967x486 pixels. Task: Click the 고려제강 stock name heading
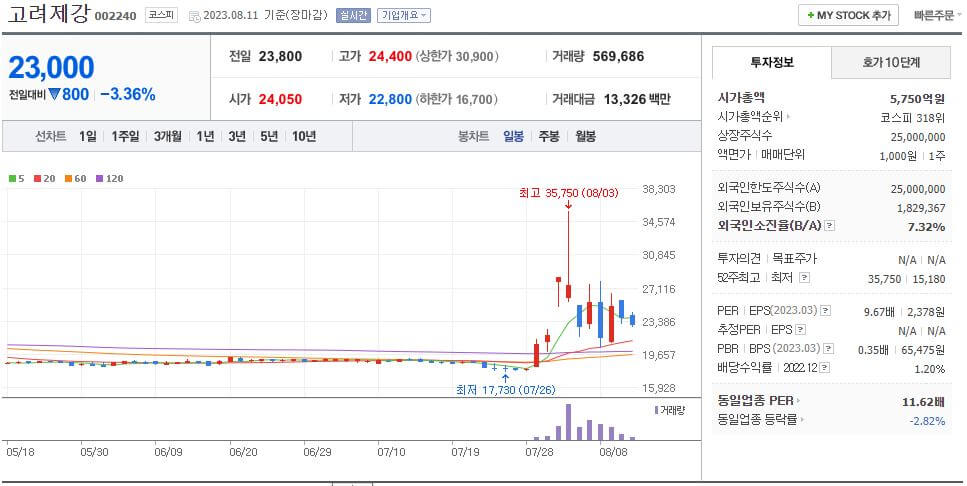point(48,13)
